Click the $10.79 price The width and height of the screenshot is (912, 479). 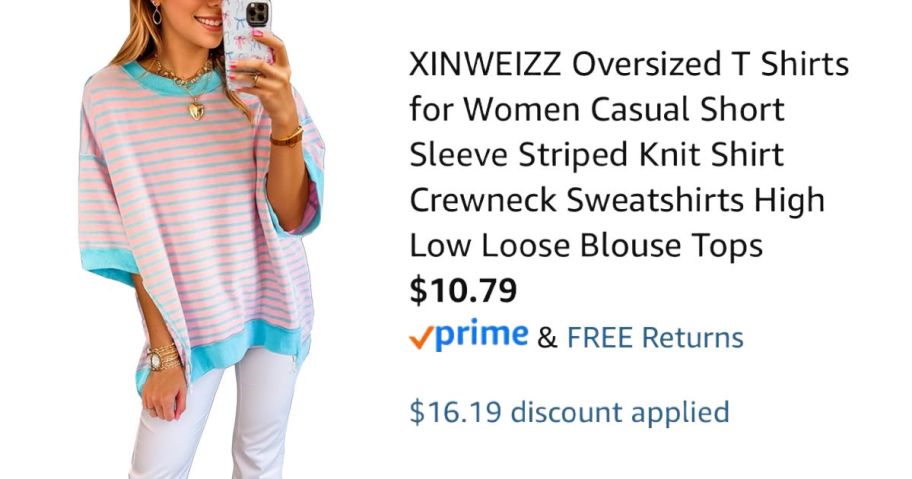click(x=463, y=291)
